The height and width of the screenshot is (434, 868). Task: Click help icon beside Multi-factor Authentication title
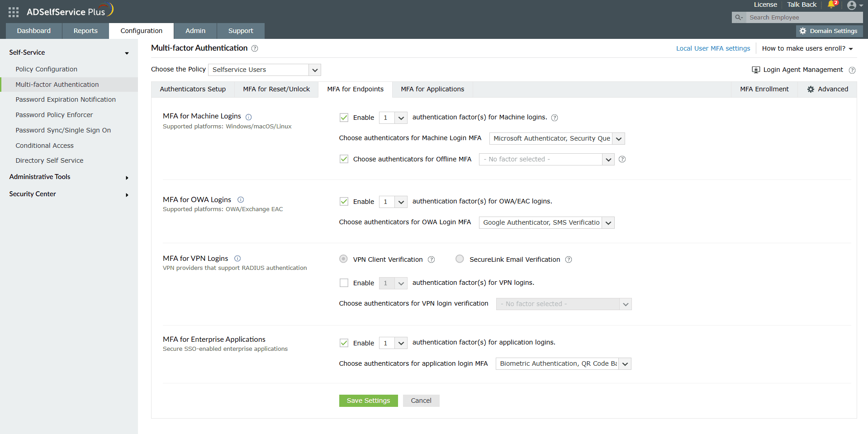click(255, 48)
